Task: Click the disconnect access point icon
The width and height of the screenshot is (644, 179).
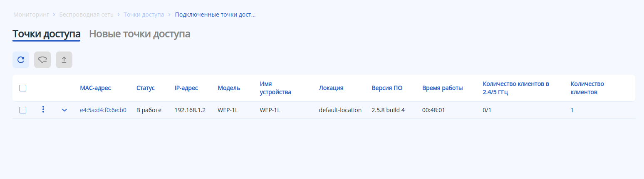Action: click(x=42, y=60)
